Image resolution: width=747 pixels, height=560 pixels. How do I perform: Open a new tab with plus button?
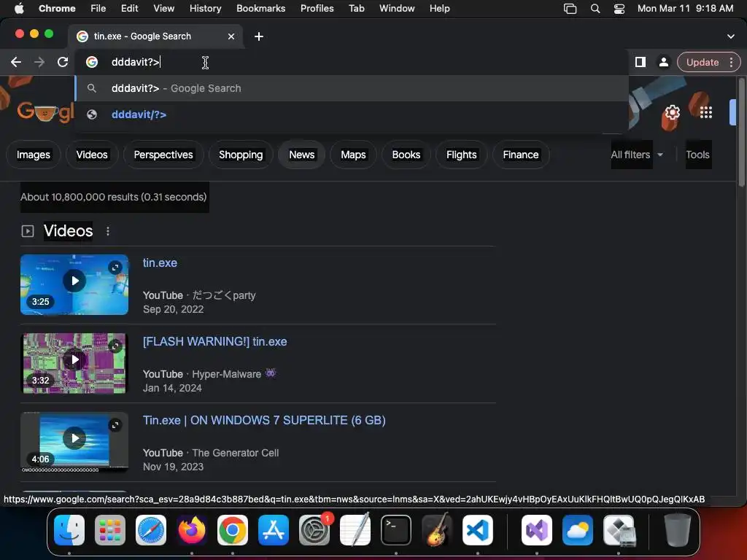tap(259, 36)
